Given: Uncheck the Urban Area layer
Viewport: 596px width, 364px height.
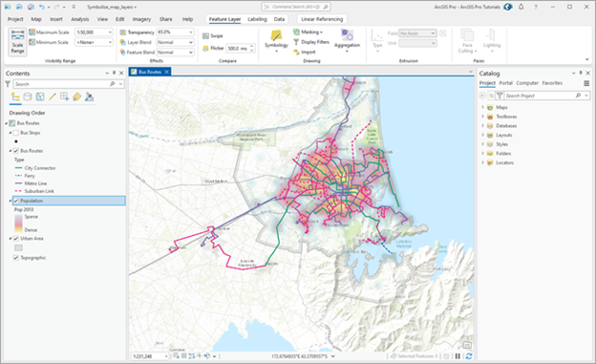Looking at the screenshot, I should [16, 239].
